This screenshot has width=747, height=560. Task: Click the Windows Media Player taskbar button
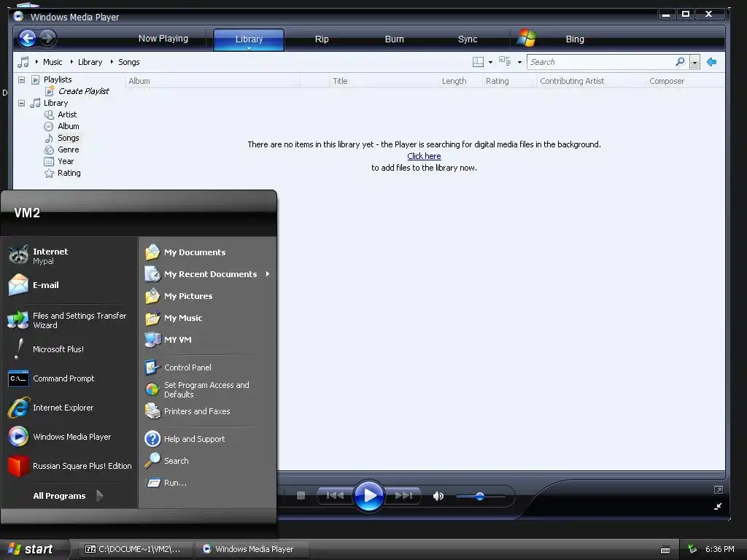click(252, 549)
